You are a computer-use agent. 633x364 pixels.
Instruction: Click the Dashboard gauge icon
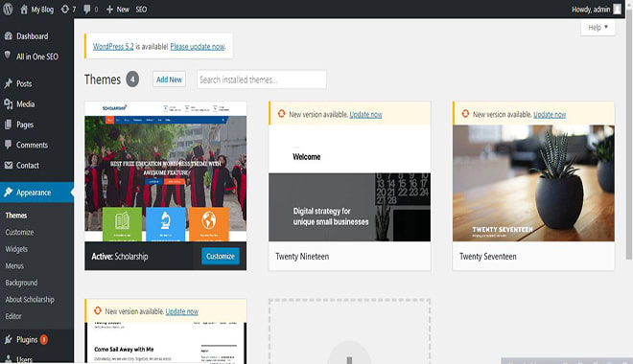8,36
